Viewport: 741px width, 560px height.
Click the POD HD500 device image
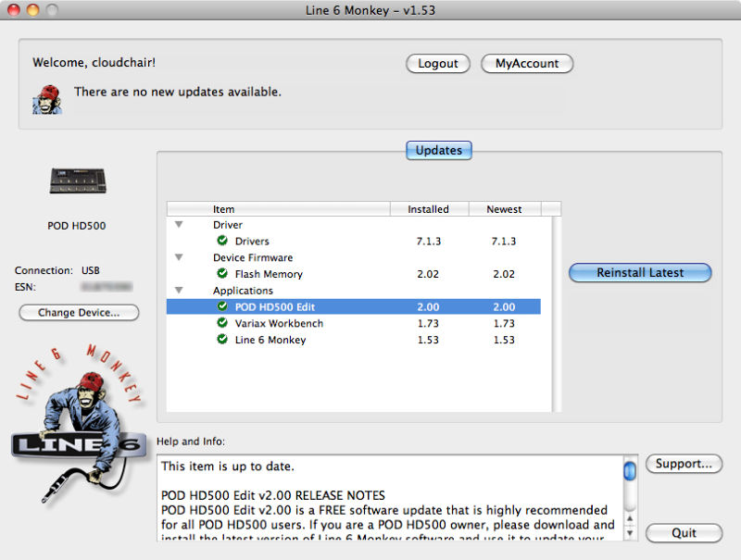click(78, 180)
